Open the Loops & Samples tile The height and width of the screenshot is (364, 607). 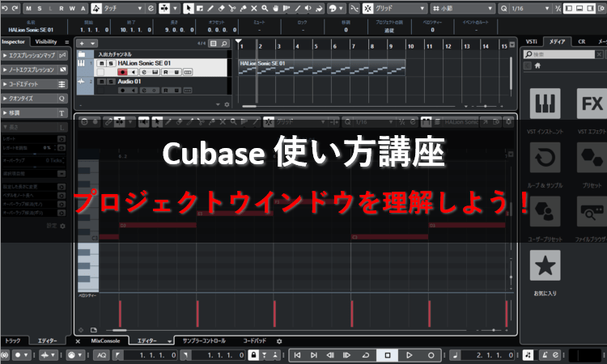[546, 156]
